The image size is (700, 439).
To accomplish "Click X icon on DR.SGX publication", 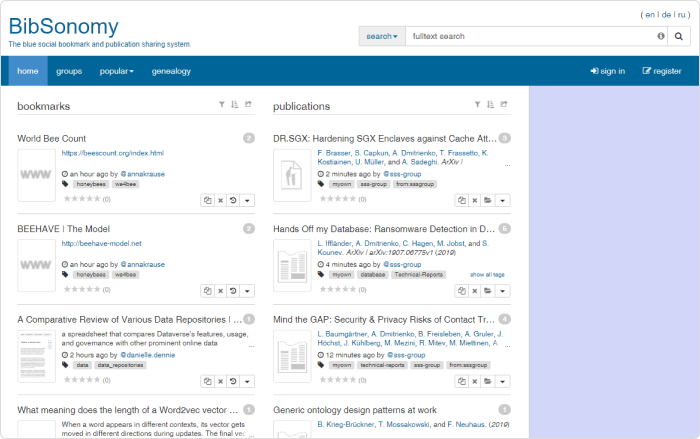I will pos(475,201).
